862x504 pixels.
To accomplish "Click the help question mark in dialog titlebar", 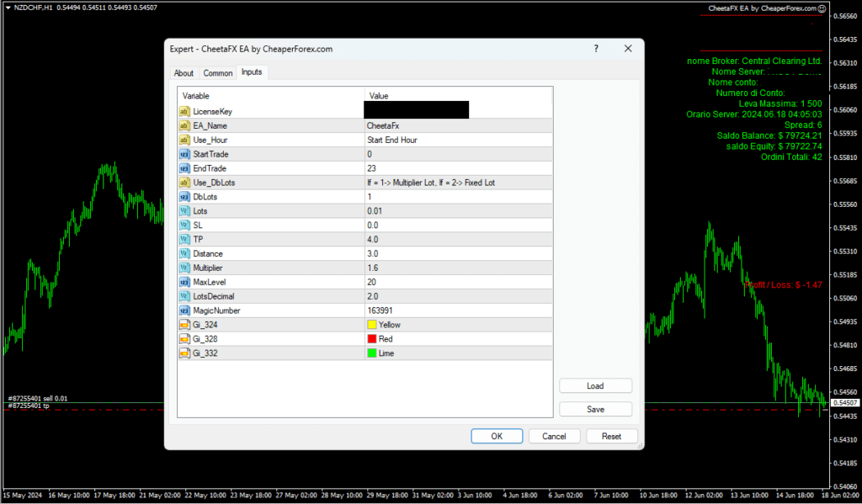I will (596, 48).
